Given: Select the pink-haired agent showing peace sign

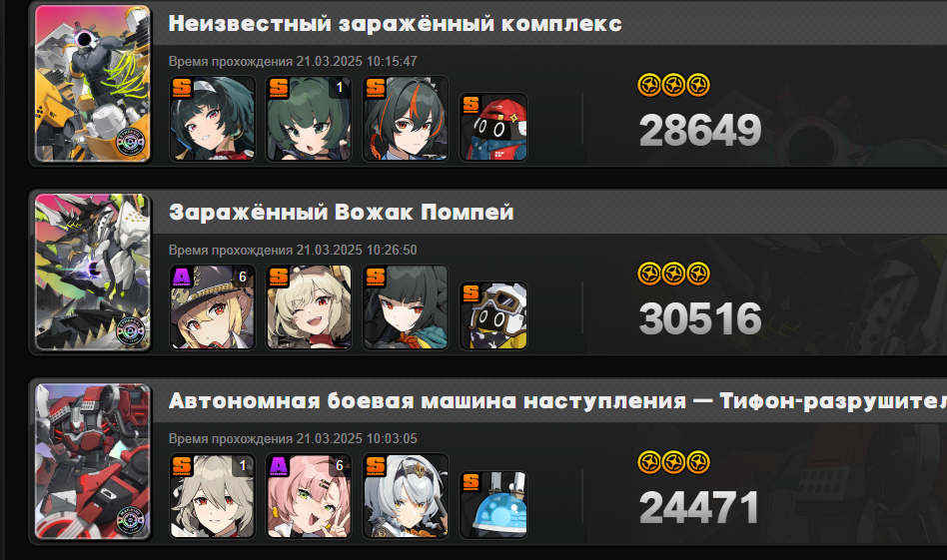Looking at the screenshot, I should [x=309, y=496].
